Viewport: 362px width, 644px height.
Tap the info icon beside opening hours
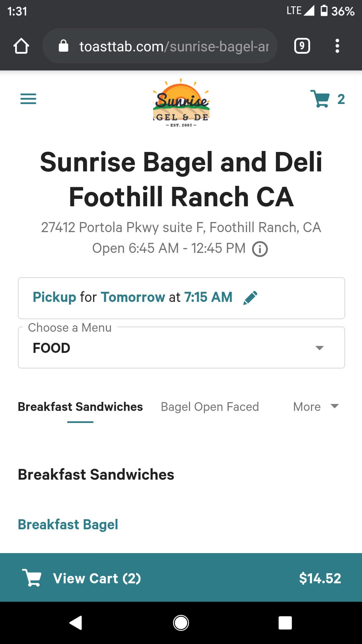[x=260, y=249]
